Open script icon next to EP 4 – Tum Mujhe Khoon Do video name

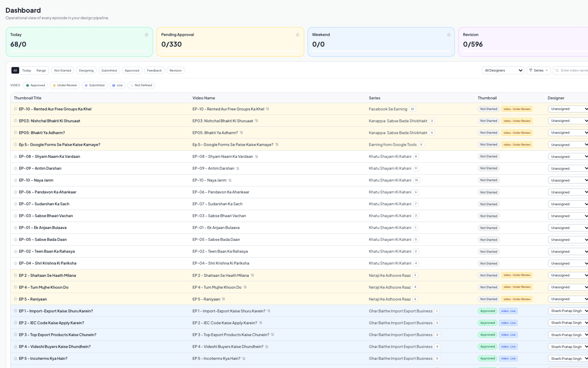click(x=245, y=287)
